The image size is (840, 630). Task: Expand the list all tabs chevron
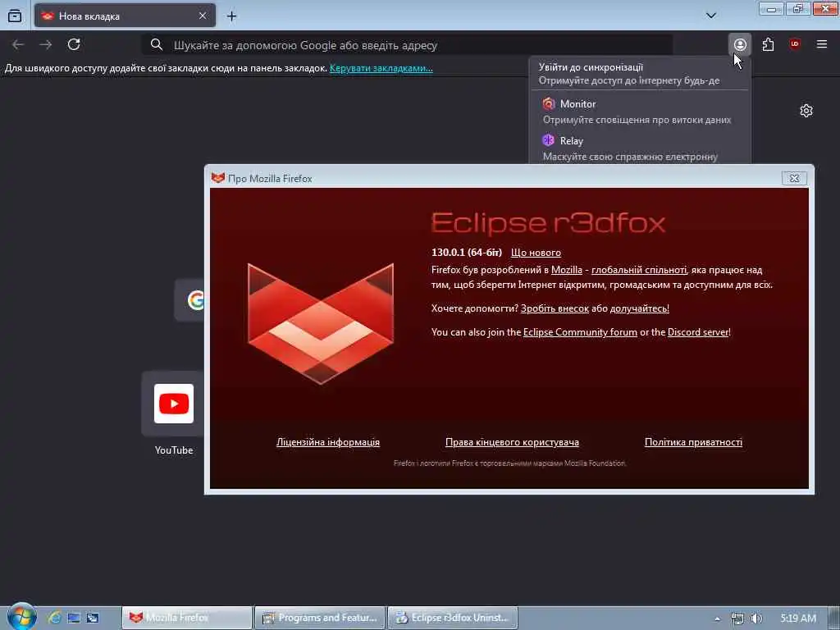click(711, 16)
